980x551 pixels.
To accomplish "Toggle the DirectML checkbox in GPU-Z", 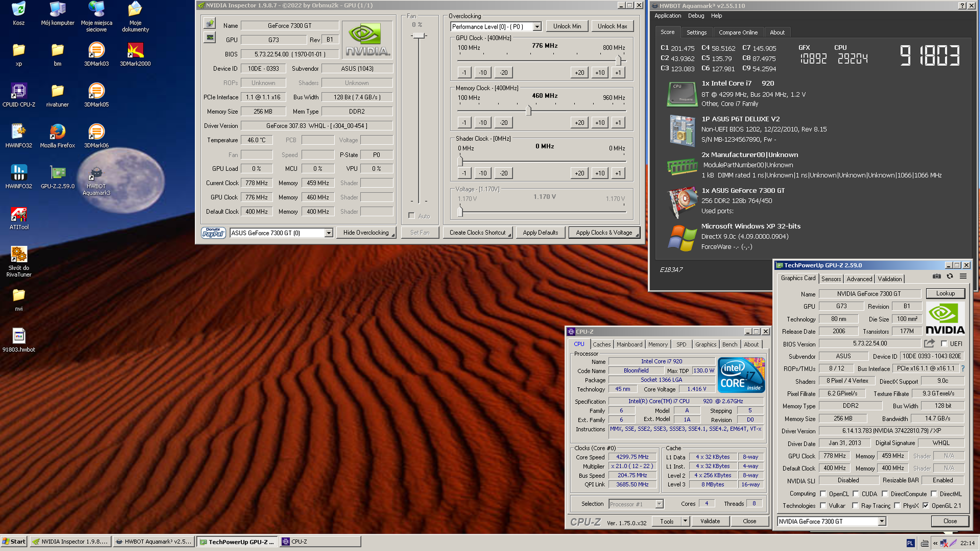I will pos(934,494).
